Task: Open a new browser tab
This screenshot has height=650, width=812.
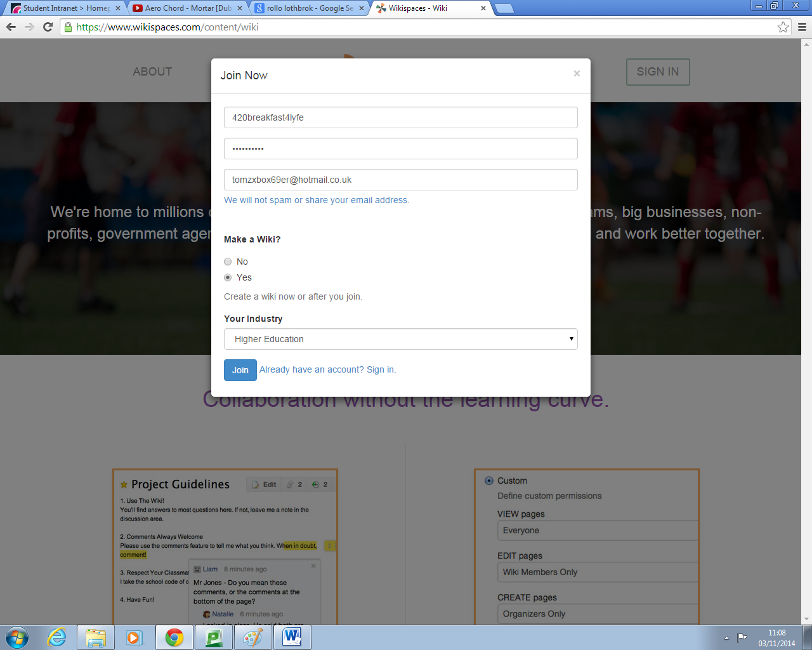Action: coord(504,8)
